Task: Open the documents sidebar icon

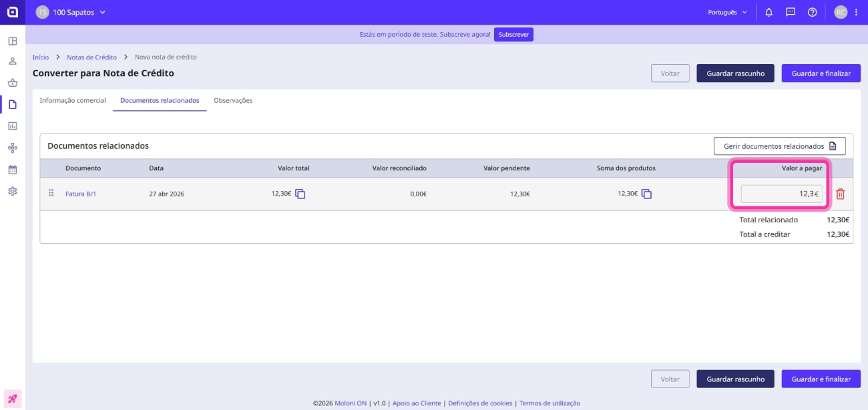Action: pyautogui.click(x=12, y=104)
